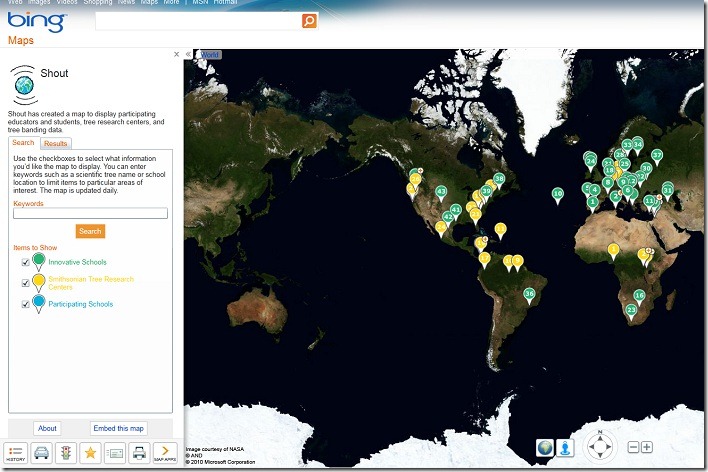Toggle the Innovative Schools checkbox

coord(26,262)
